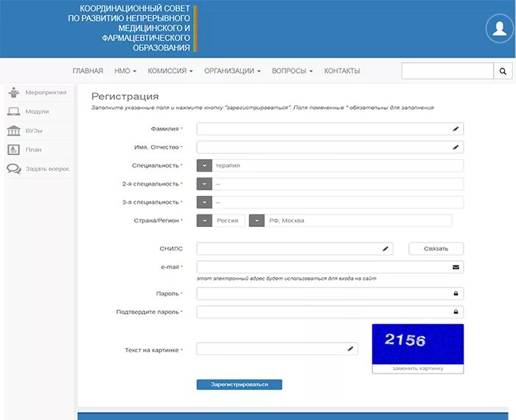Click pencil icon in captcha text field
The width and height of the screenshot is (516, 420).
click(x=350, y=349)
